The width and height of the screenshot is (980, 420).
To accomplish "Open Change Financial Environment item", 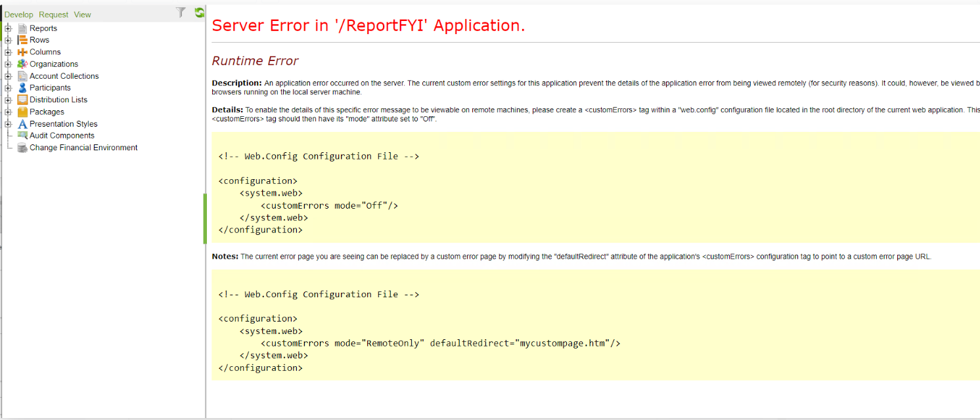I will (83, 148).
